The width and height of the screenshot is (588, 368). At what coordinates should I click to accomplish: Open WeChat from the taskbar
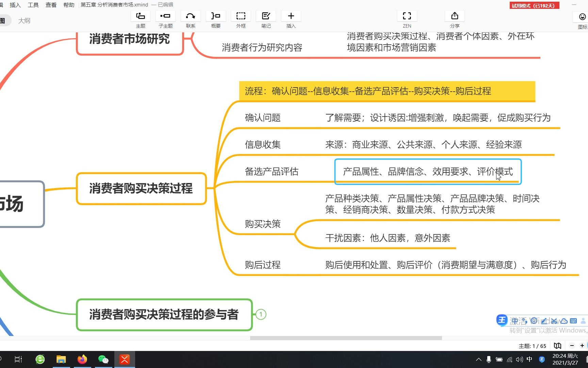click(x=103, y=359)
